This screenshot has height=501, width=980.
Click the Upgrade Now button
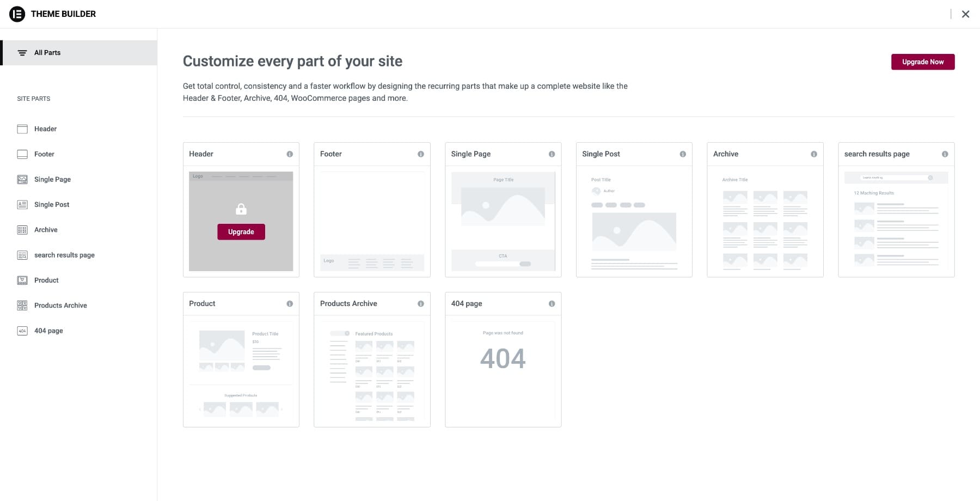pyautogui.click(x=922, y=62)
